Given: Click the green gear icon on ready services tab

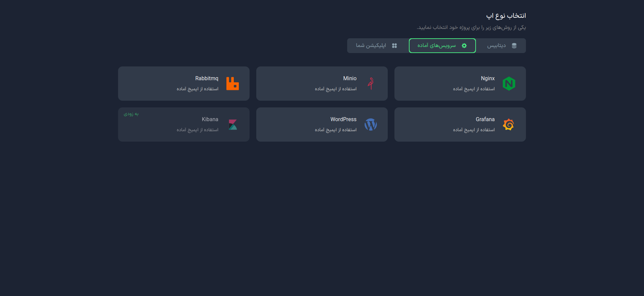Looking at the screenshot, I should pyautogui.click(x=464, y=46).
